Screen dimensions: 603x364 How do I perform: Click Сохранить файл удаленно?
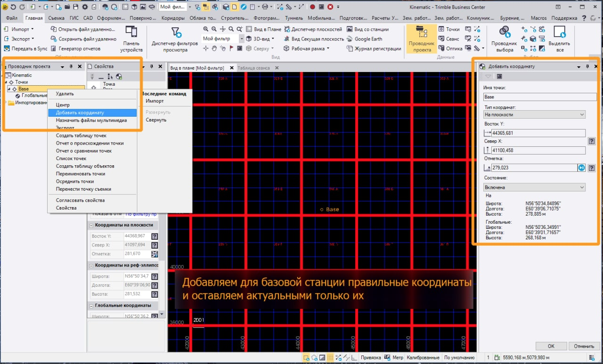click(83, 39)
